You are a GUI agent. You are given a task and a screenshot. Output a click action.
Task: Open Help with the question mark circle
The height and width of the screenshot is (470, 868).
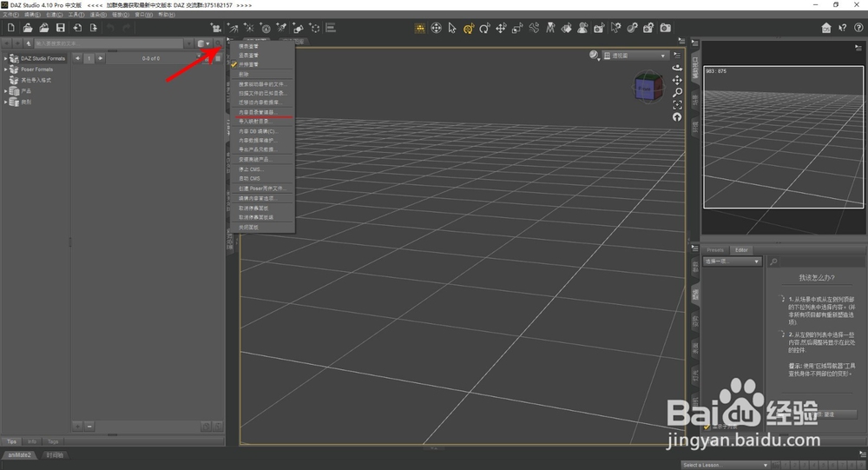coord(858,28)
